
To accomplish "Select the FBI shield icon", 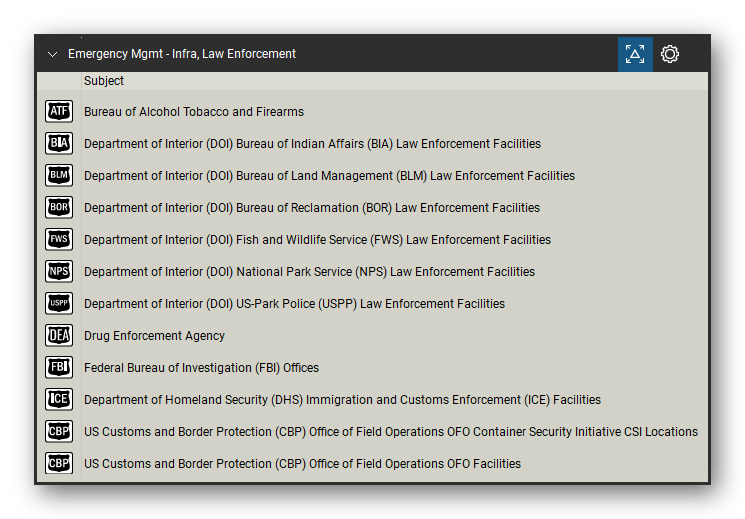I will [x=59, y=367].
